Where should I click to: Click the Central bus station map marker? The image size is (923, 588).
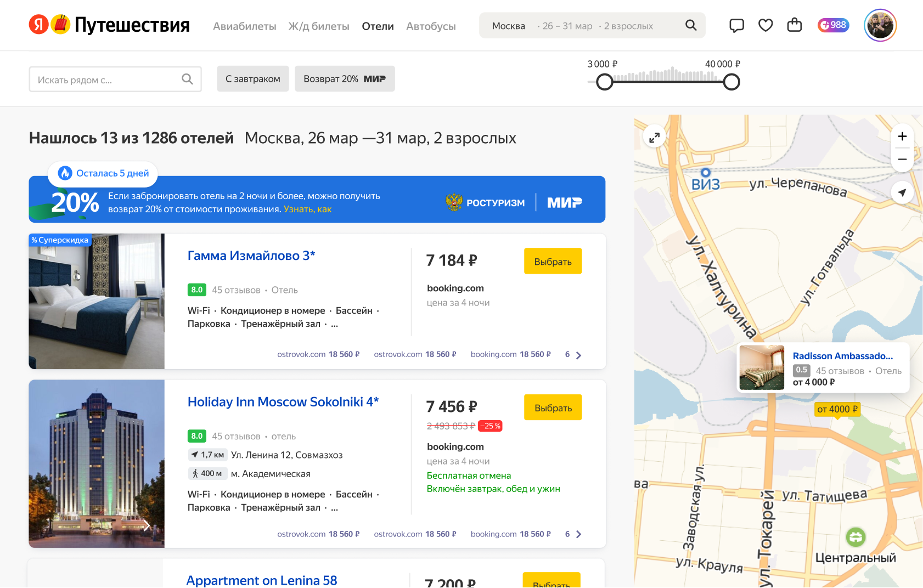[x=856, y=537]
